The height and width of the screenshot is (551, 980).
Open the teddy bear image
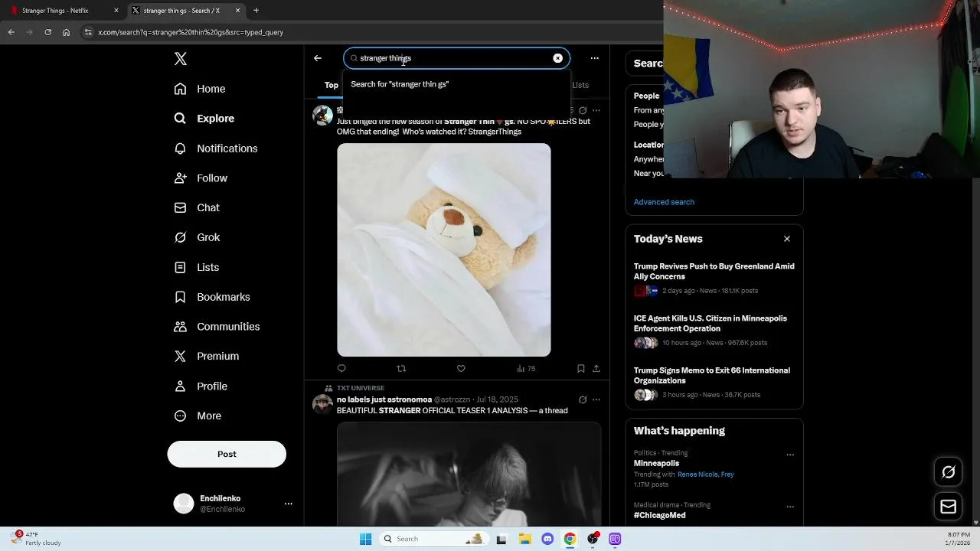(444, 249)
